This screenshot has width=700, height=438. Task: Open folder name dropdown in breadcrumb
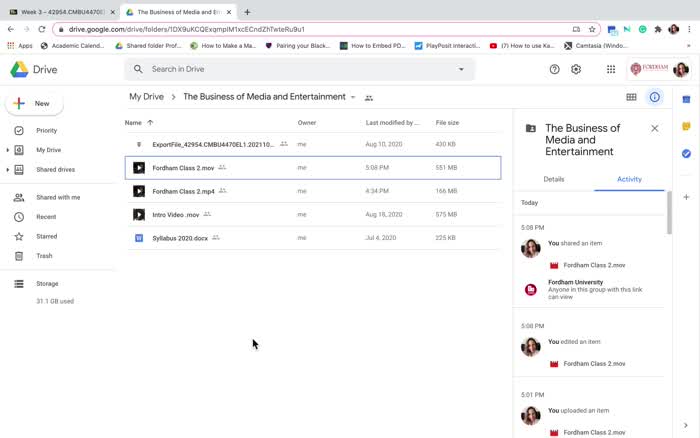coord(353,97)
